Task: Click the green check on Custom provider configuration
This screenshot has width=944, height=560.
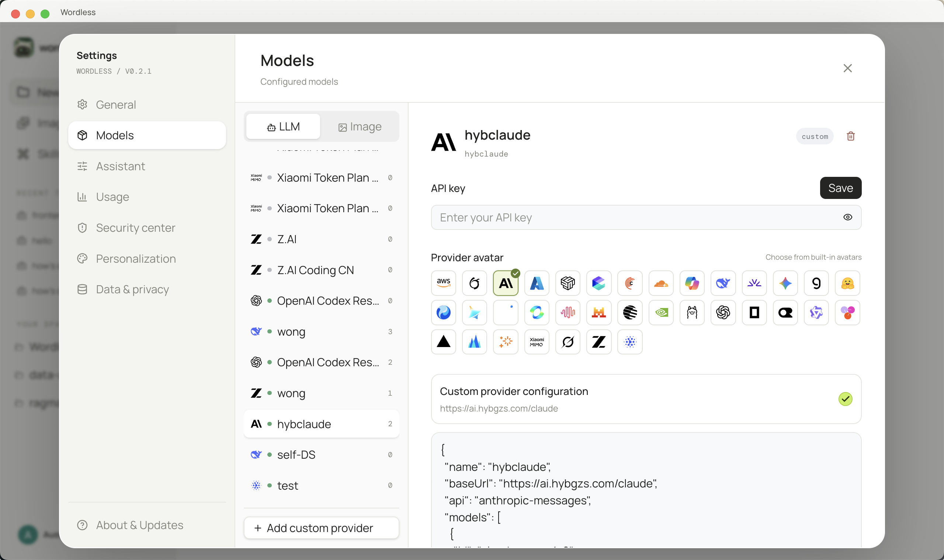Action: [x=845, y=399]
